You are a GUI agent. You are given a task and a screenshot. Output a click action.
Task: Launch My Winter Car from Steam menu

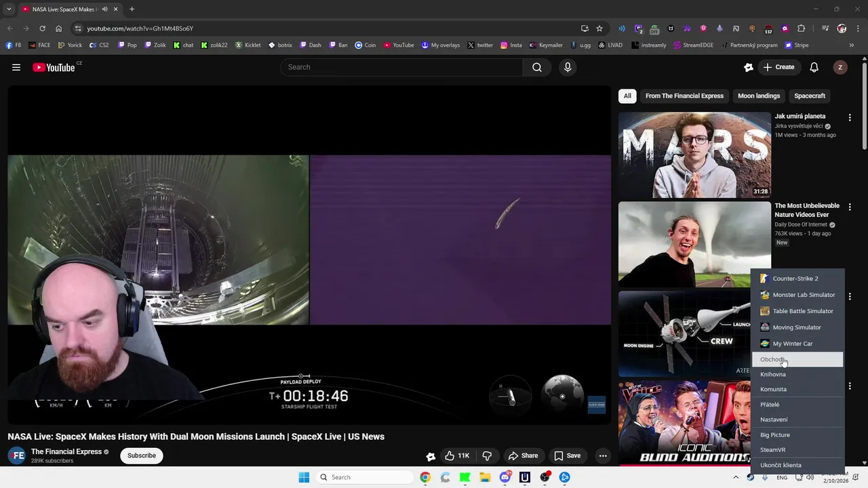[x=797, y=344]
